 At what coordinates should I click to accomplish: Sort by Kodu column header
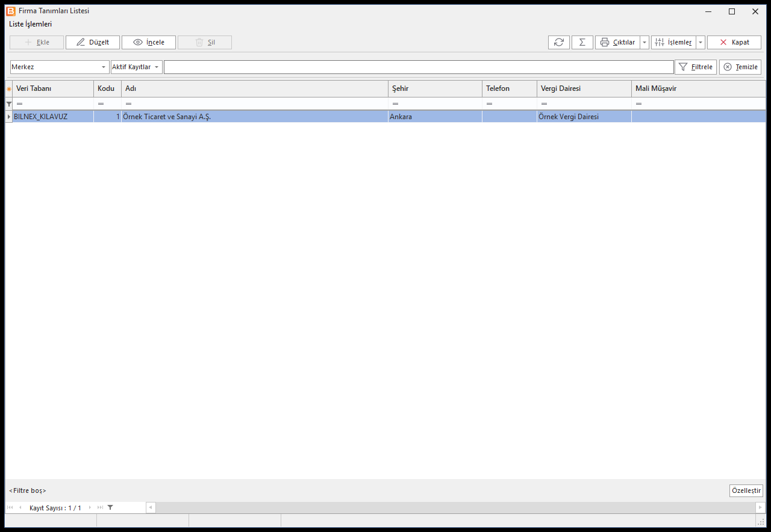(107, 88)
